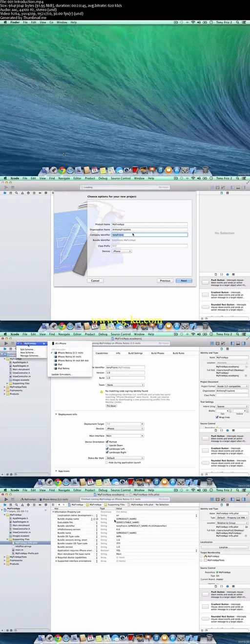This screenshot has width=250, height=644.
Task: Open the Trash in the desktop frame's dock
Action: tap(206, 170)
